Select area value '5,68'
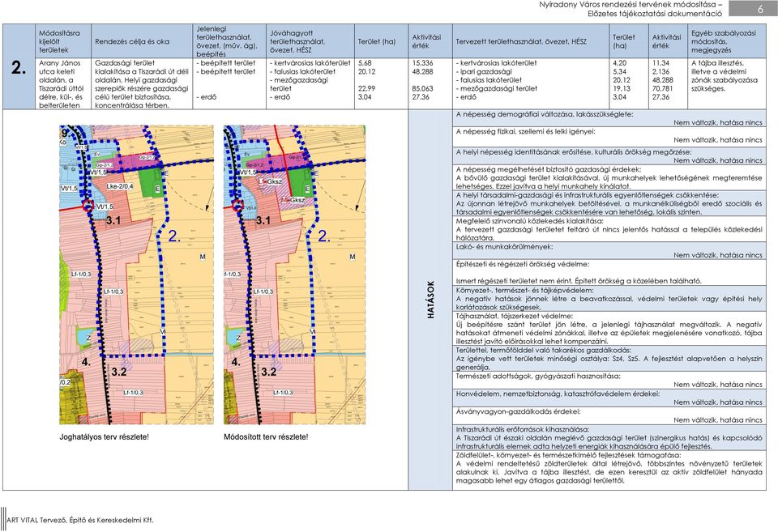Viewport: 778px width, 532px height. (x=365, y=63)
